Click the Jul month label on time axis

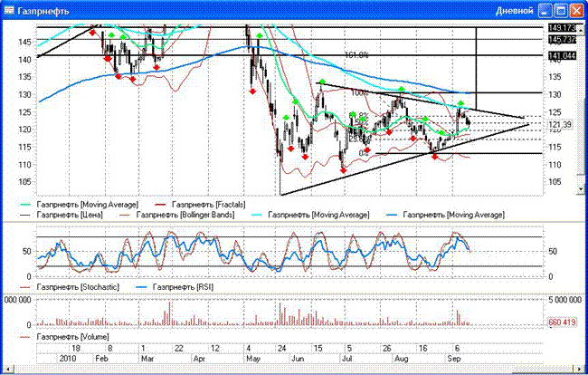point(347,359)
